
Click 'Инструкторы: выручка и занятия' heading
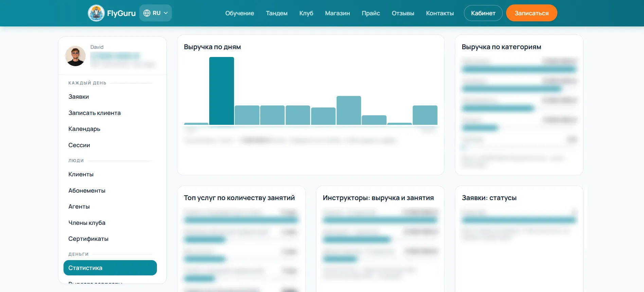pyautogui.click(x=378, y=198)
